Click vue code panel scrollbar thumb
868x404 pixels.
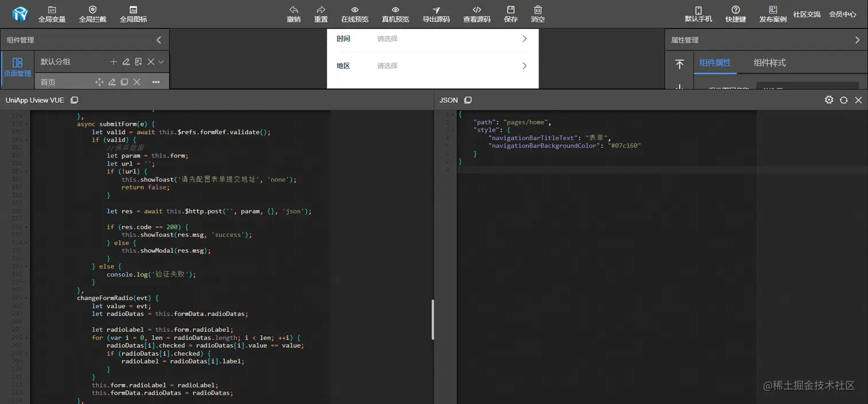coord(432,319)
